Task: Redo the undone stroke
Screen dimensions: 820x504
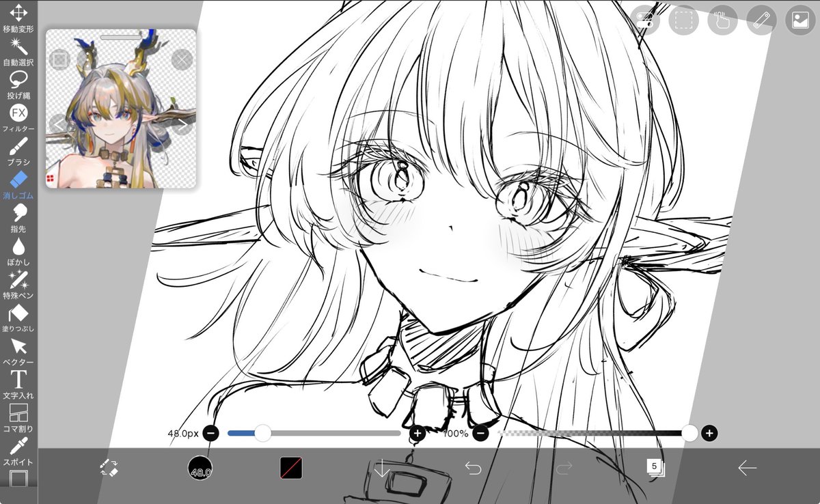Action: (564, 468)
